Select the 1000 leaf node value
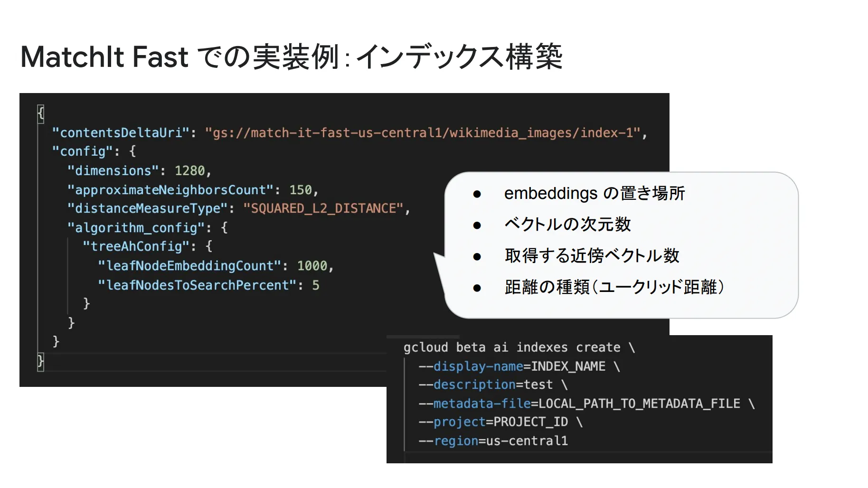 312,266
